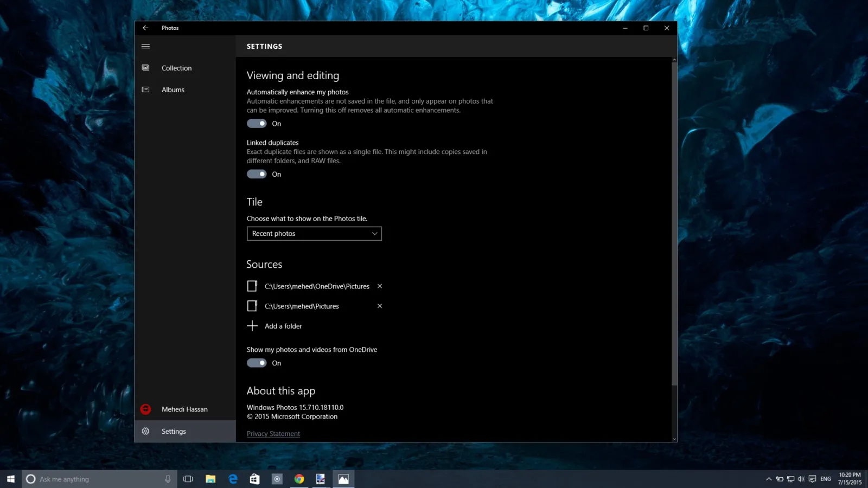Viewport: 868px width, 488px height.
Task: Show hidden system tray icons
Action: click(x=769, y=479)
